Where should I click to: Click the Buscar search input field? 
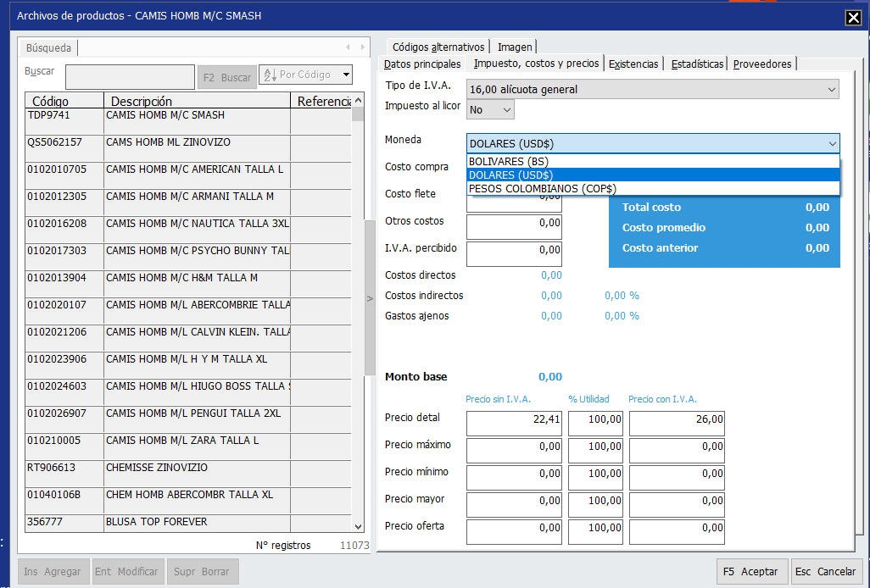pyautogui.click(x=130, y=77)
